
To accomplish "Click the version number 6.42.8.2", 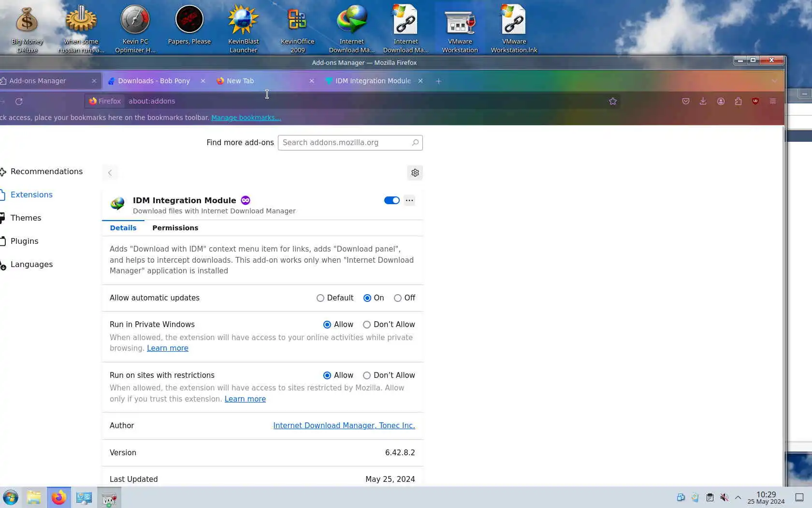I will 400,453.
